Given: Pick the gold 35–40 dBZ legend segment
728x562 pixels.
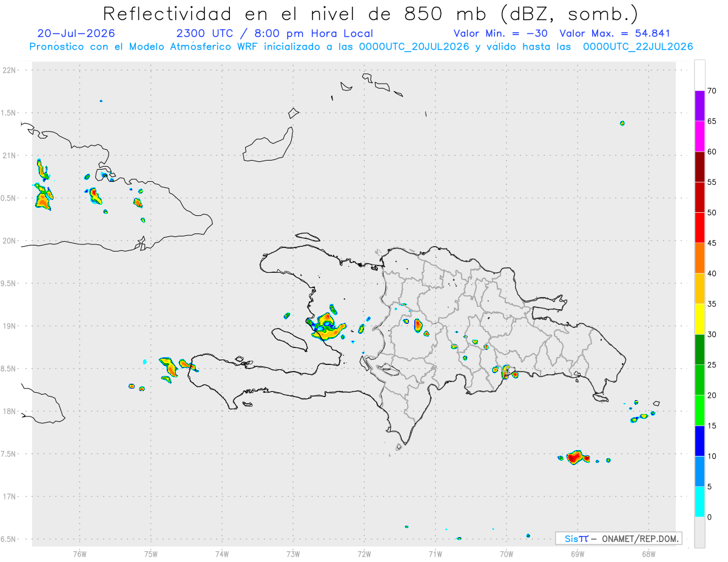Looking at the screenshot, I should [x=699, y=289].
